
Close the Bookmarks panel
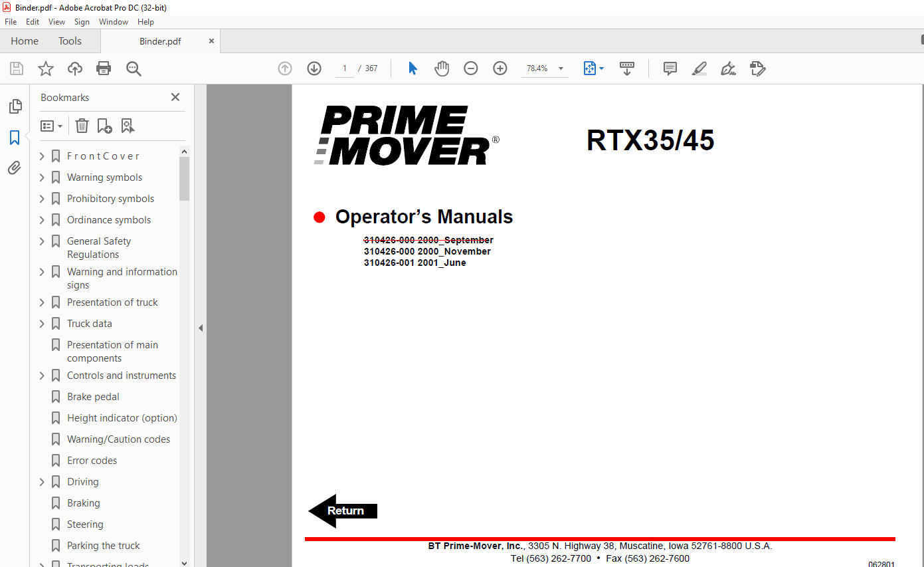coord(175,97)
